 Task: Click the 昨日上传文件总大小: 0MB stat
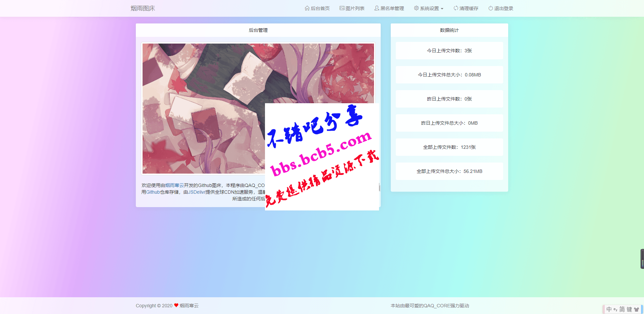(449, 123)
